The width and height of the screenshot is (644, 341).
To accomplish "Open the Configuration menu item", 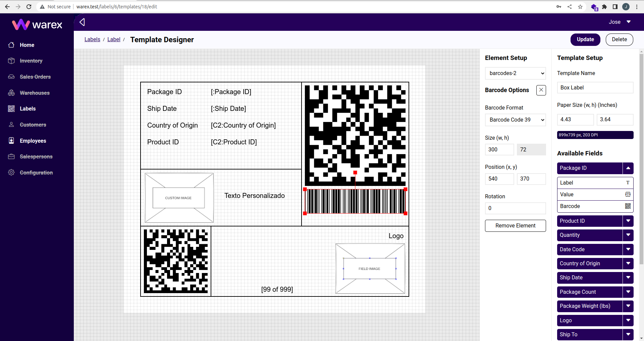I will point(36,173).
